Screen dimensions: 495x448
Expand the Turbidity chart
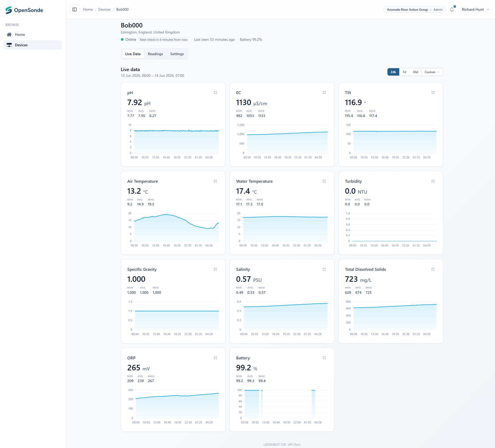(433, 181)
